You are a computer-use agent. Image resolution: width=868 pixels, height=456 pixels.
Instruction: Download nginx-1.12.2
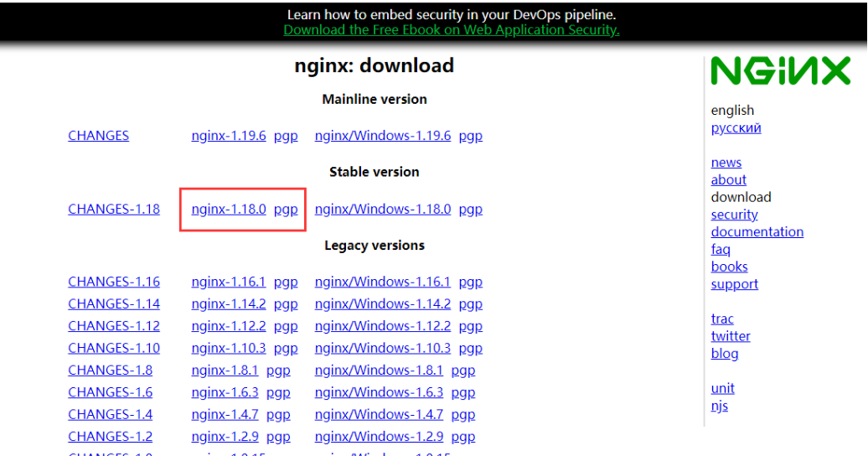pyautogui.click(x=229, y=326)
